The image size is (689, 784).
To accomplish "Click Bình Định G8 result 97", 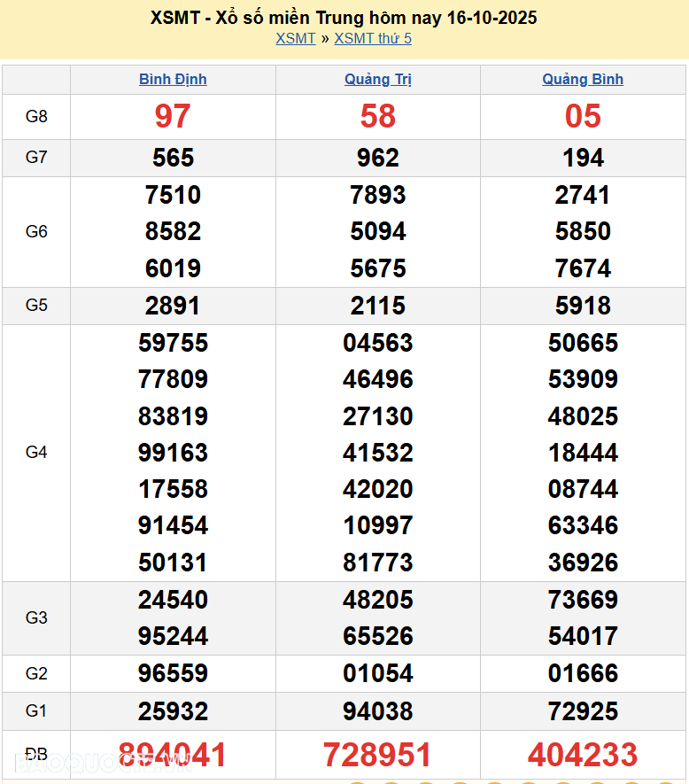I will [x=173, y=116].
